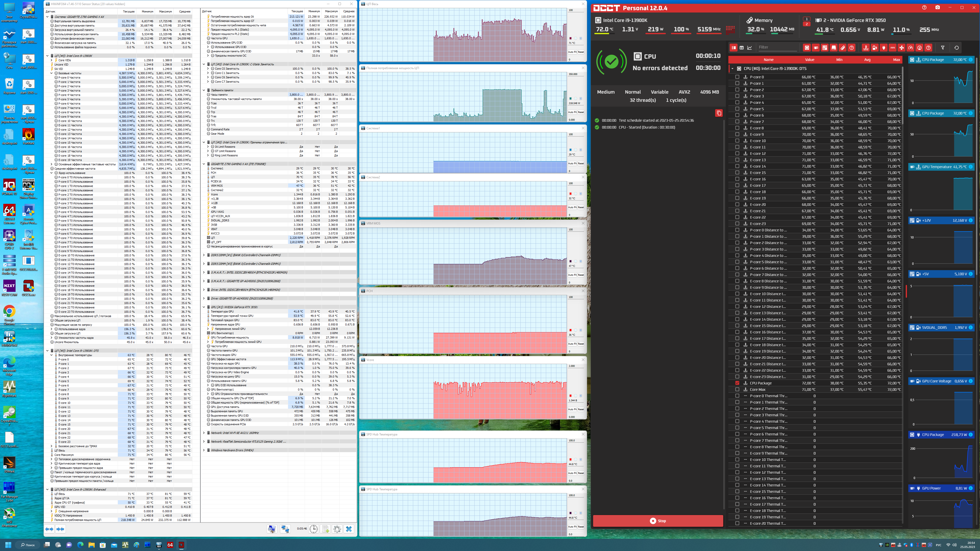
Task: Click the OCCT fan sensors filter icon
Action: coord(902,47)
